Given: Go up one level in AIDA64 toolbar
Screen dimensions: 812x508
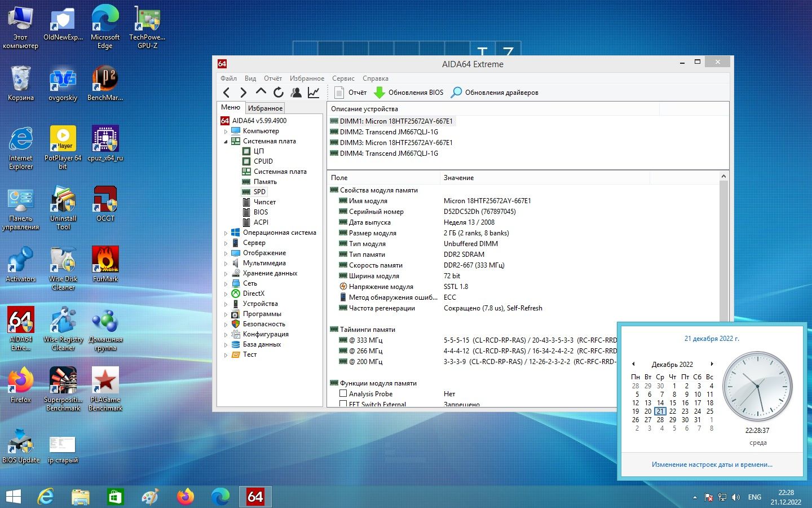Looking at the screenshot, I should pos(261,92).
